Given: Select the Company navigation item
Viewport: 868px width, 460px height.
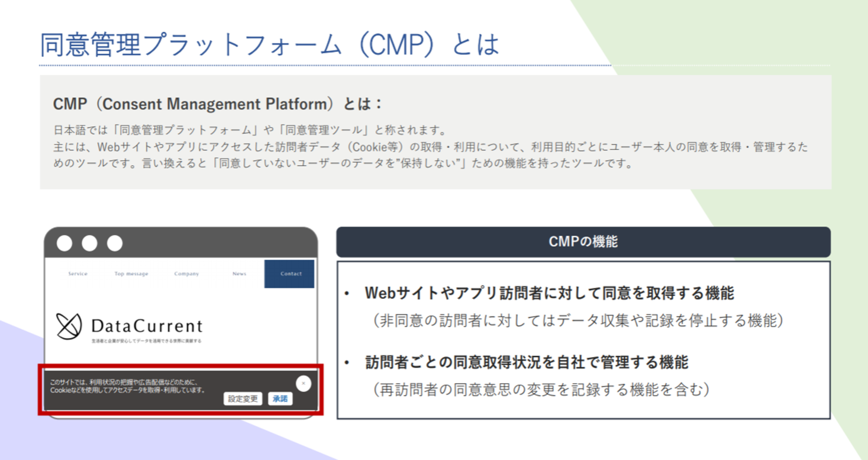Looking at the screenshot, I should click(186, 274).
